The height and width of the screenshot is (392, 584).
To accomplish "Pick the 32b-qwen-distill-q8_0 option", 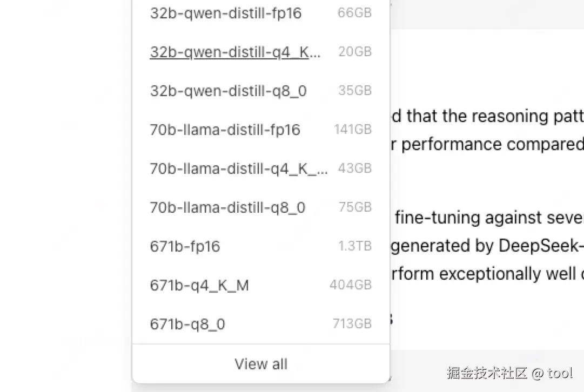I will point(228,91).
